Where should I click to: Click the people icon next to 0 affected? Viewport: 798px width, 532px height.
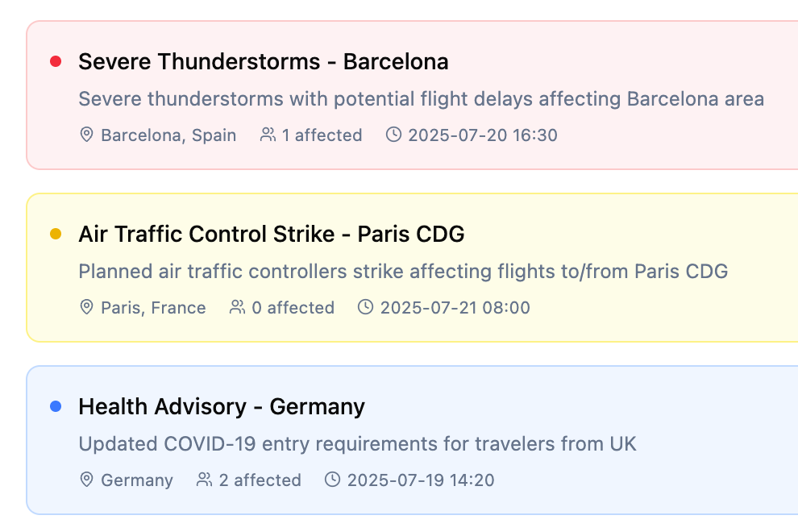click(x=238, y=307)
